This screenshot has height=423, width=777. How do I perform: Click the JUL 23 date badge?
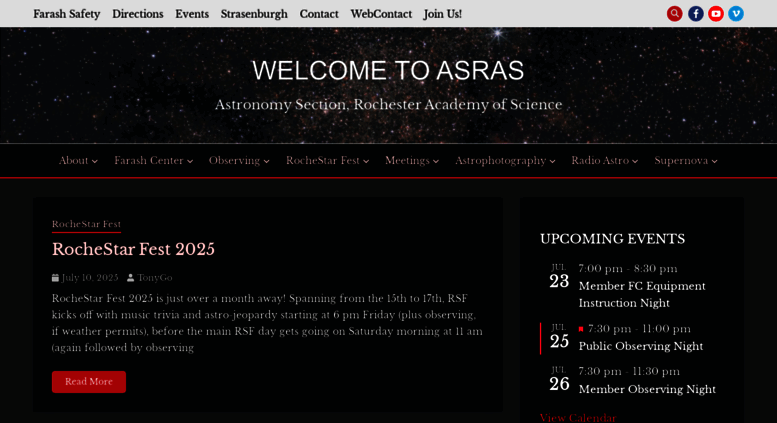click(x=559, y=277)
